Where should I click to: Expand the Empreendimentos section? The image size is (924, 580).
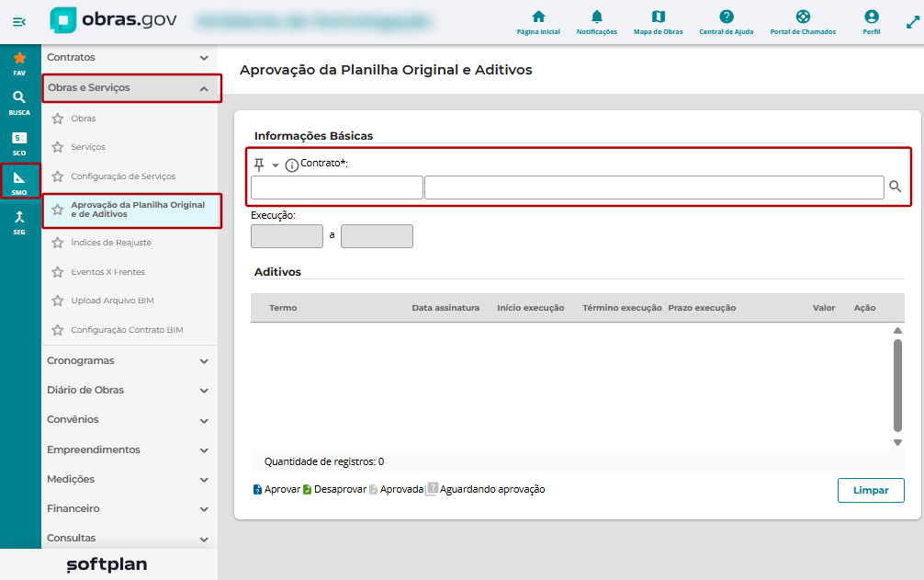tap(130, 449)
